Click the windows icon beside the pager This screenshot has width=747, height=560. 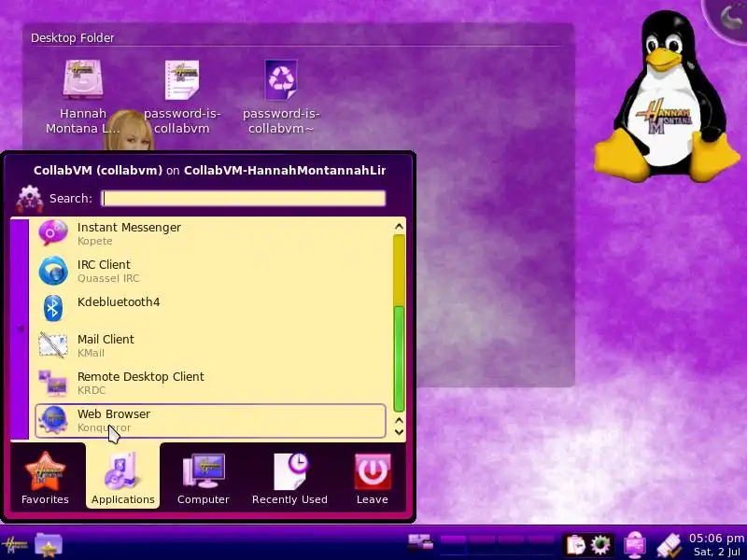421,543
